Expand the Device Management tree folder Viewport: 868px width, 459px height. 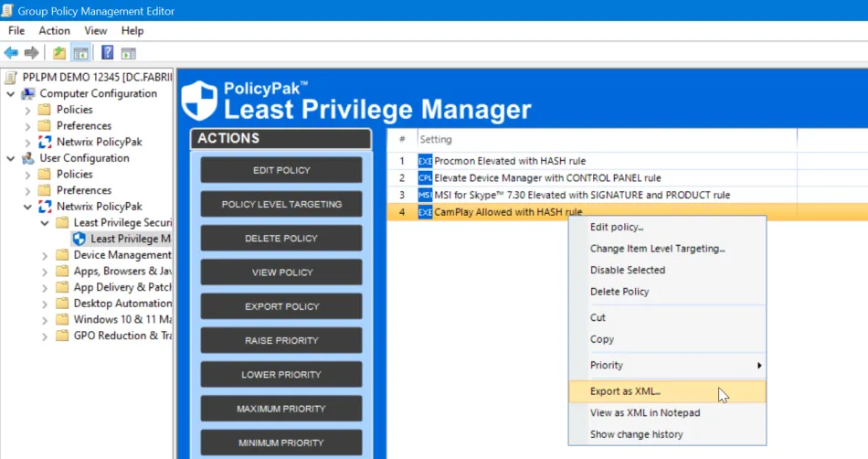[x=45, y=255]
